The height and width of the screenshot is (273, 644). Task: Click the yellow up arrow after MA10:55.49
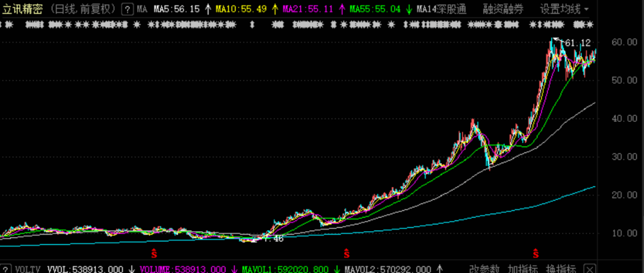[275, 8]
